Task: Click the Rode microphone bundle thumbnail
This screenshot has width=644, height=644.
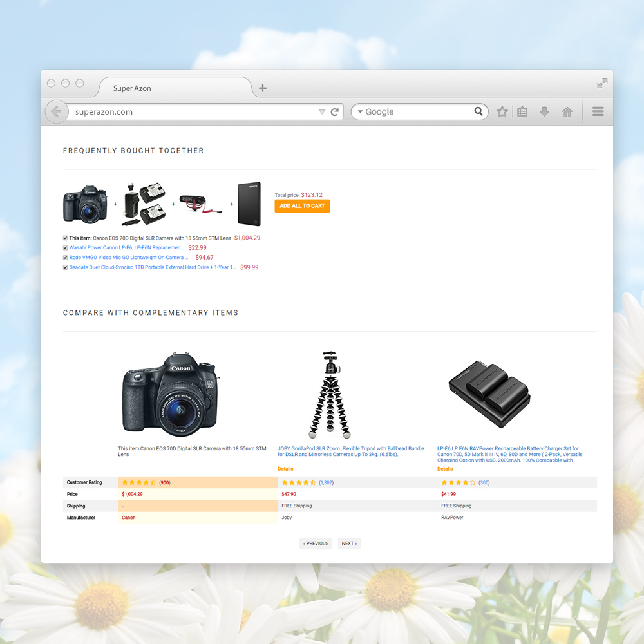Action: (x=201, y=204)
